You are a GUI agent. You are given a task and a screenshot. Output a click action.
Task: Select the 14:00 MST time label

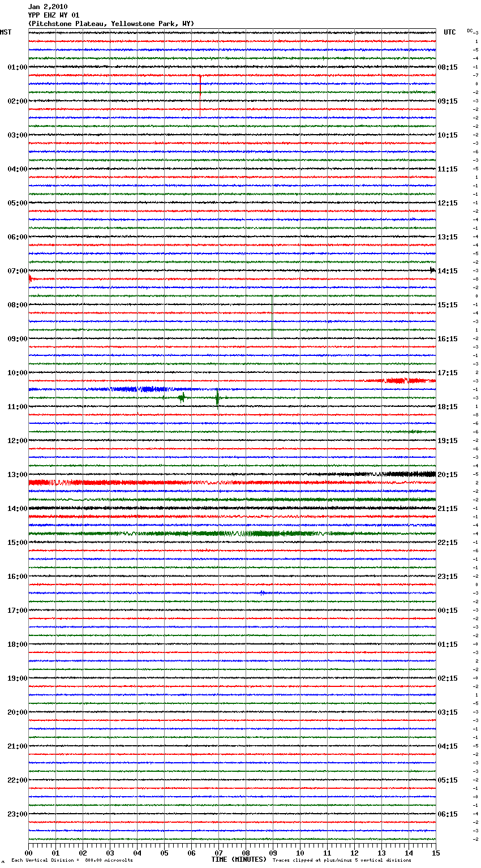coord(18,509)
